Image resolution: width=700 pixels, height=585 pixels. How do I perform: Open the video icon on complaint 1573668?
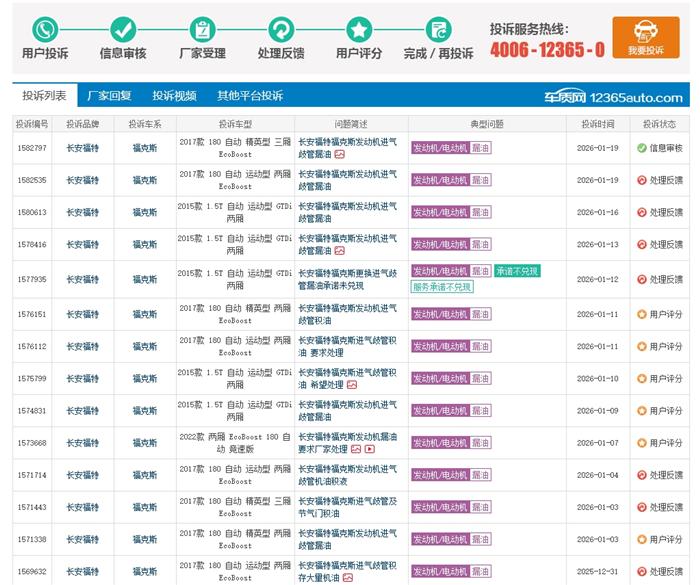click(369, 450)
